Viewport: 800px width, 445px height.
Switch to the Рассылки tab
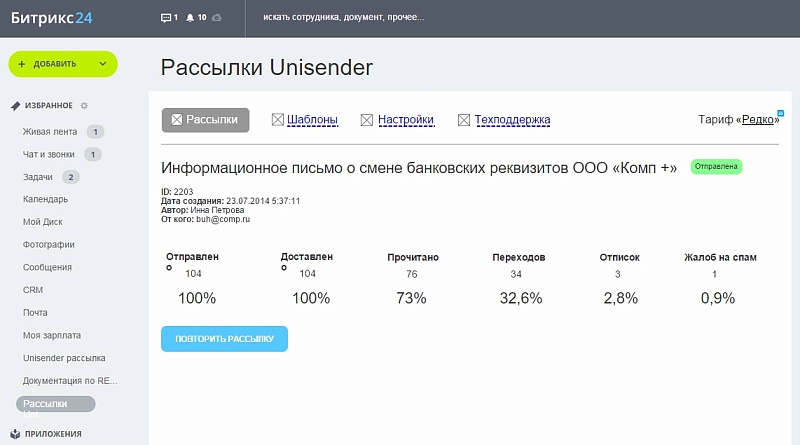click(205, 120)
